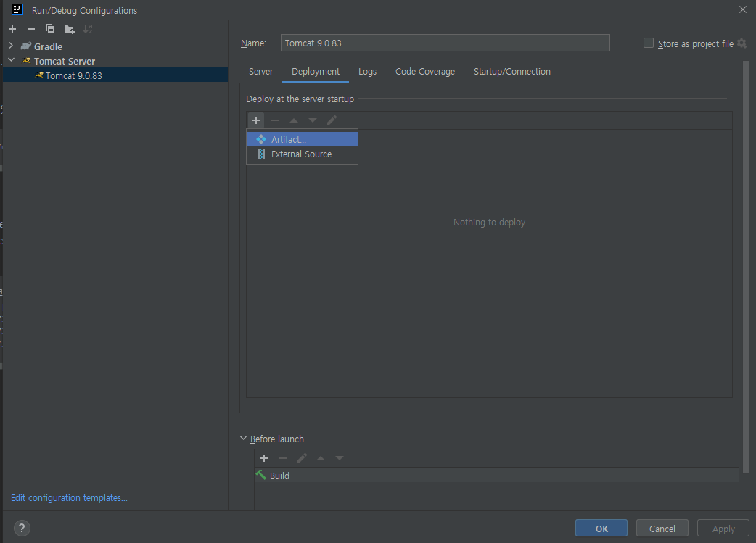Confirm with the OK button
This screenshot has width=756, height=543.
click(601, 528)
